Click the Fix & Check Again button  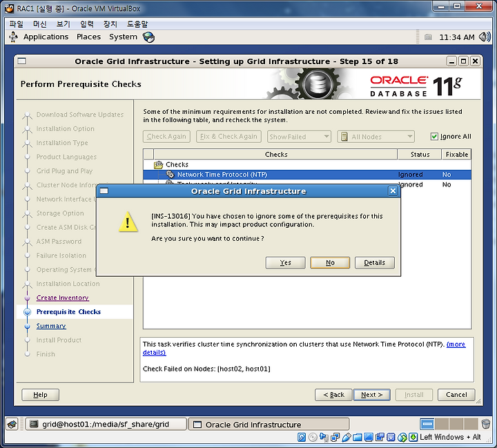(228, 137)
